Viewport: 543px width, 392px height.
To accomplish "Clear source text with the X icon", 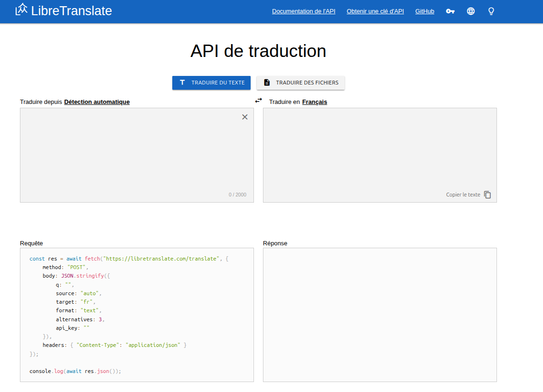I will (x=245, y=117).
